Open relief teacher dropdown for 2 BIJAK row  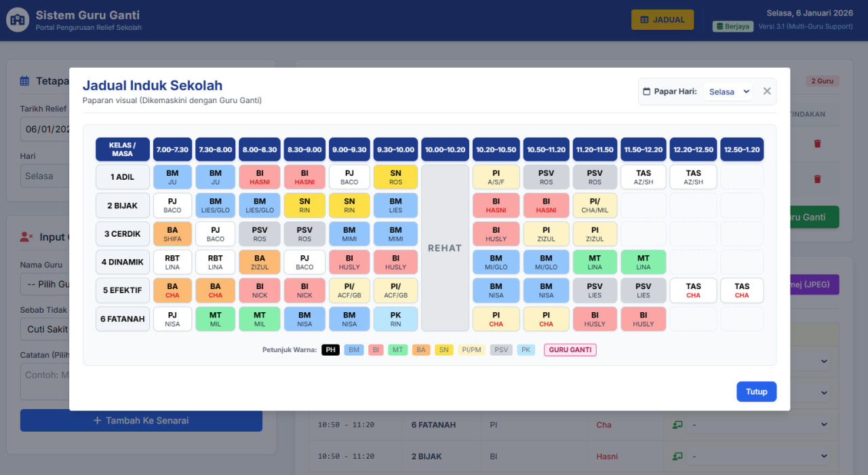pos(759,456)
